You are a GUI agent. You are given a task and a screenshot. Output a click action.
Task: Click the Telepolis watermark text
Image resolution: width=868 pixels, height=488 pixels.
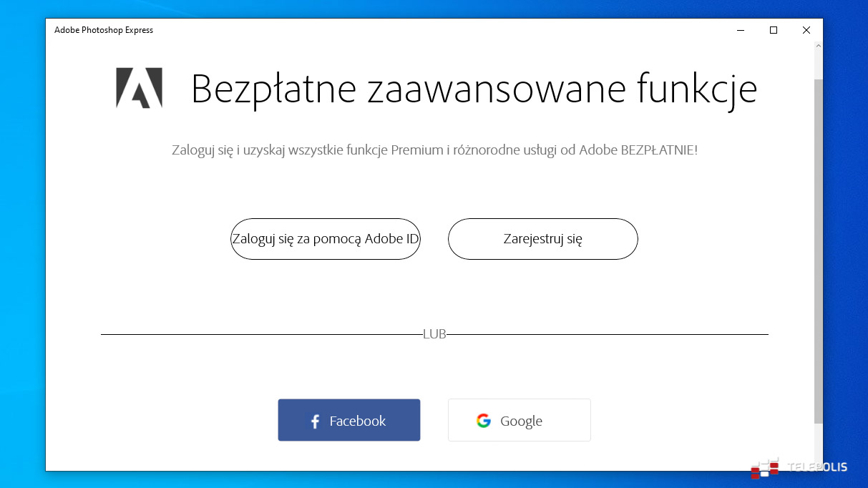(817, 467)
